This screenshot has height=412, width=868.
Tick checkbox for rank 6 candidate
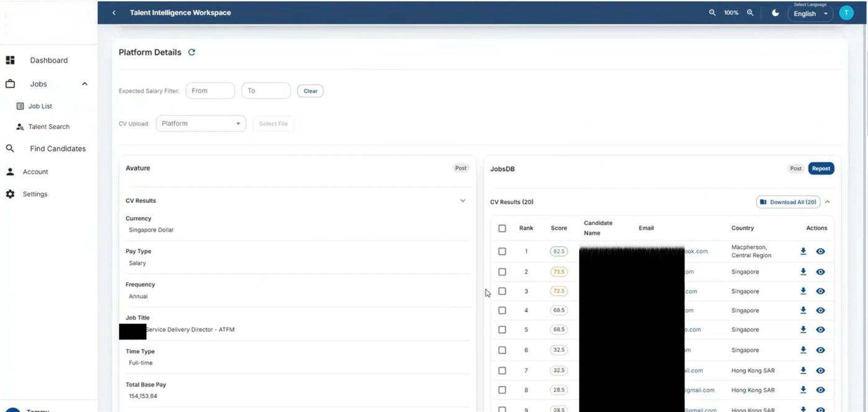click(502, 350)
